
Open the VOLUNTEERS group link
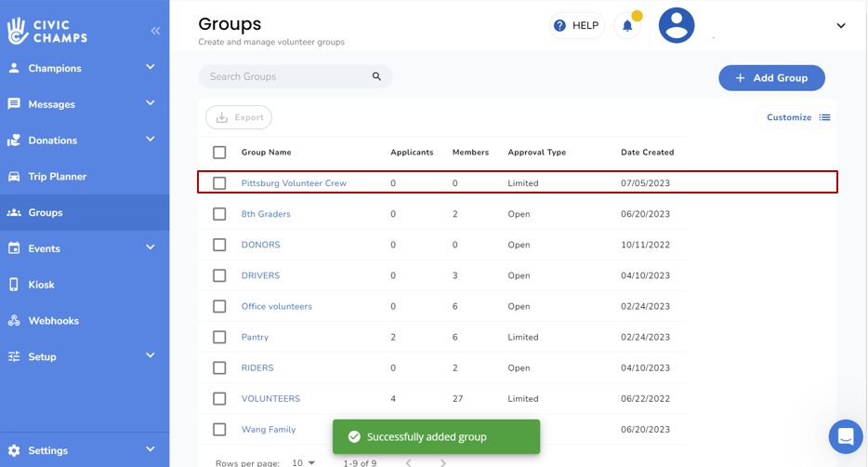pos(270,399)
